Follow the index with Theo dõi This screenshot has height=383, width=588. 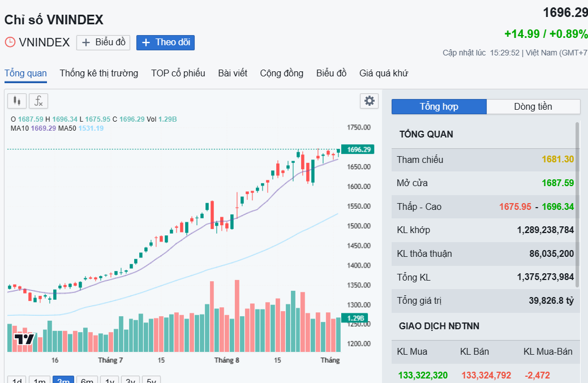pos(165,42)
